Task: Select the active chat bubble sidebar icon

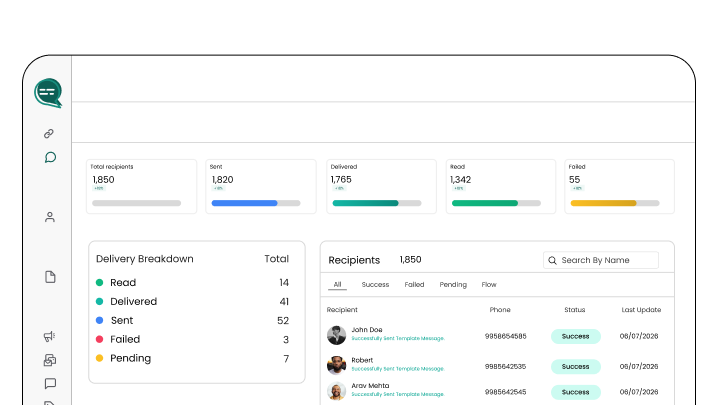Action: pos(50,158)
